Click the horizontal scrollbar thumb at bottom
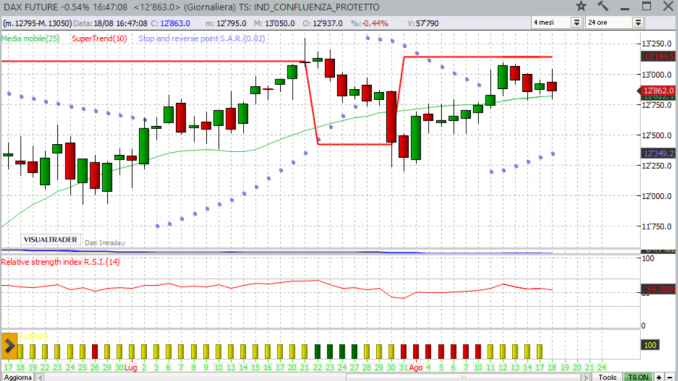Image resolution: width=678 pixels, height=381 pixels. click(x=463, y=378)
